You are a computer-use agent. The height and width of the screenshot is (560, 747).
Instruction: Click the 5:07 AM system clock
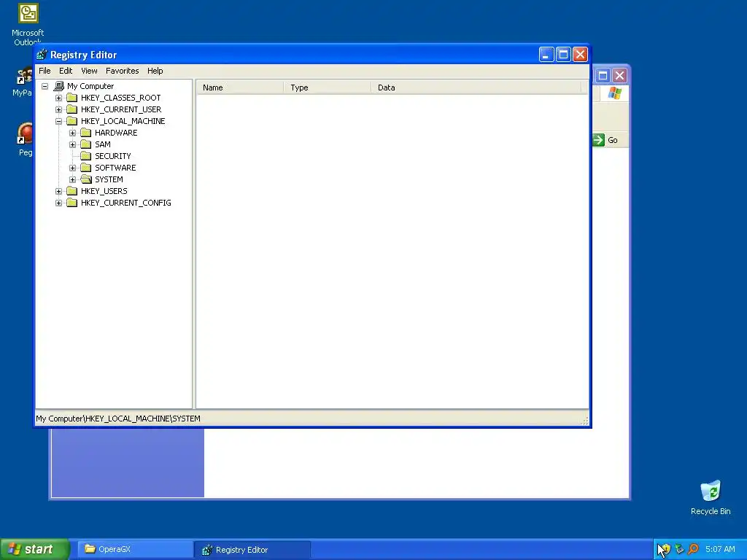click(x=720, y=549)
